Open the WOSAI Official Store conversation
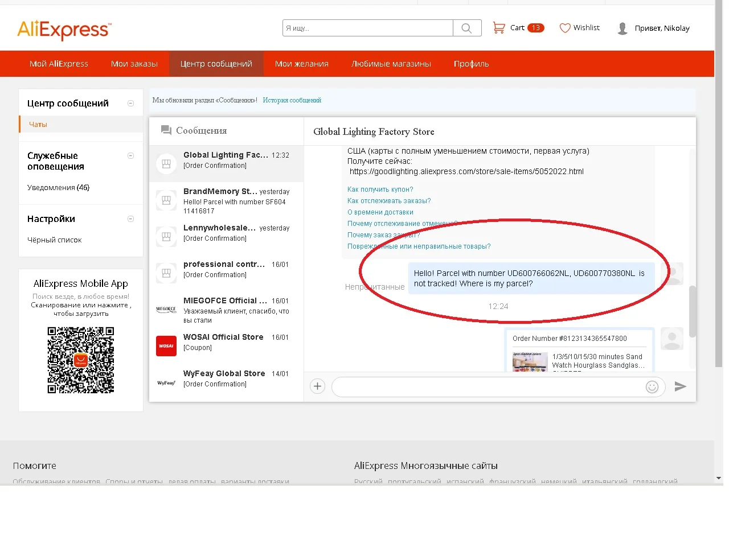This screenshot has height=560, width=729. tap(227, 346)
